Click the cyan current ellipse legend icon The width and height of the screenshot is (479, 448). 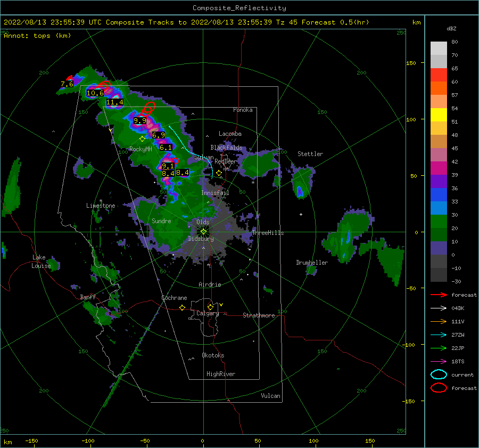pos(439,374)
